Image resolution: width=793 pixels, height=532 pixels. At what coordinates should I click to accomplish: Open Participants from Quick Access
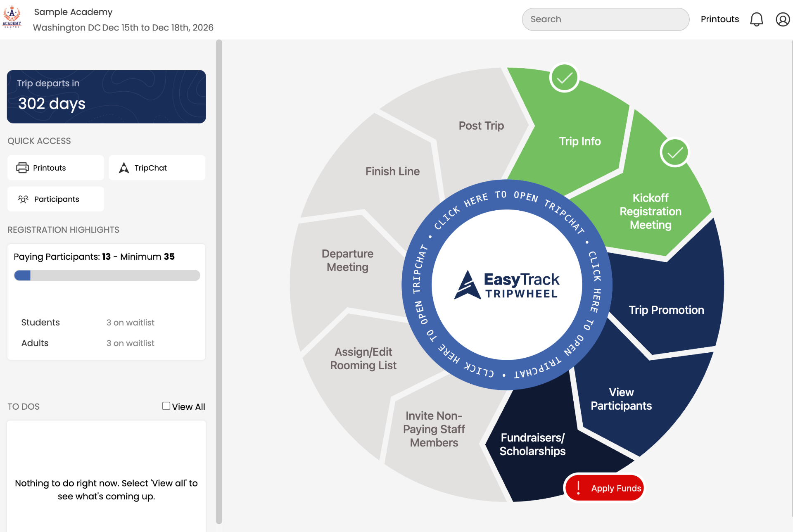tap(55, 199)
